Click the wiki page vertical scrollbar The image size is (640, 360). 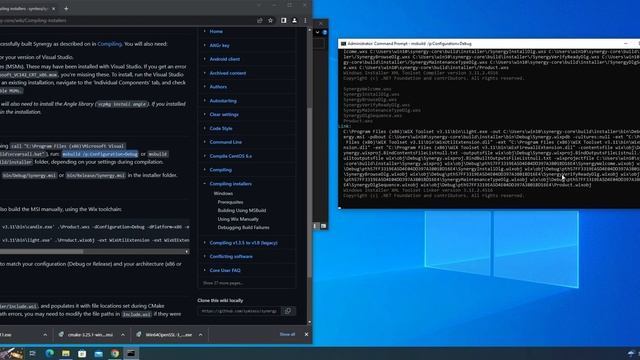click(309, 192)
